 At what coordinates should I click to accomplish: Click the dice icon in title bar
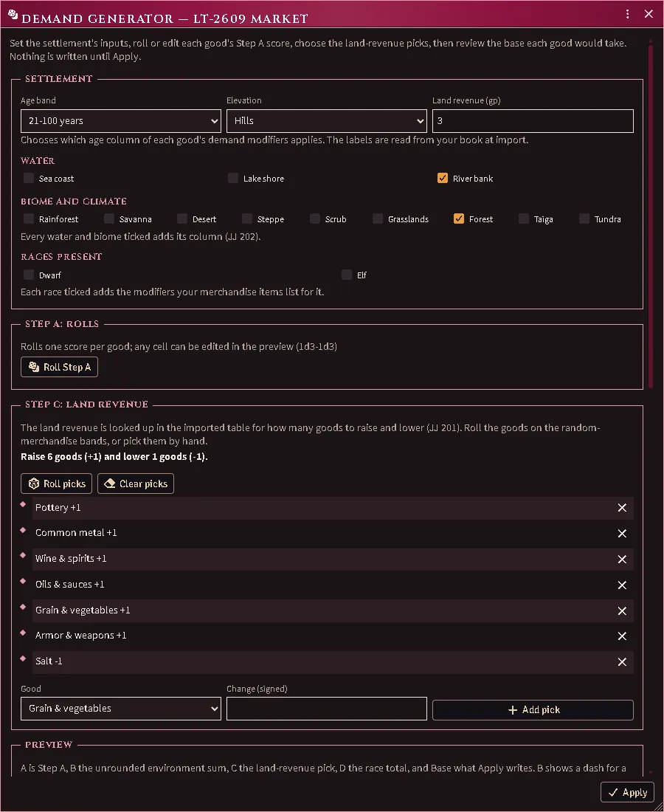(x=13, y=15)
